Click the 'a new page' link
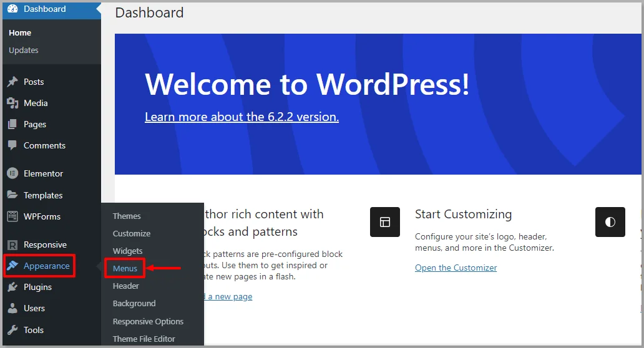644x348 pixels. [x=230, y=296]
